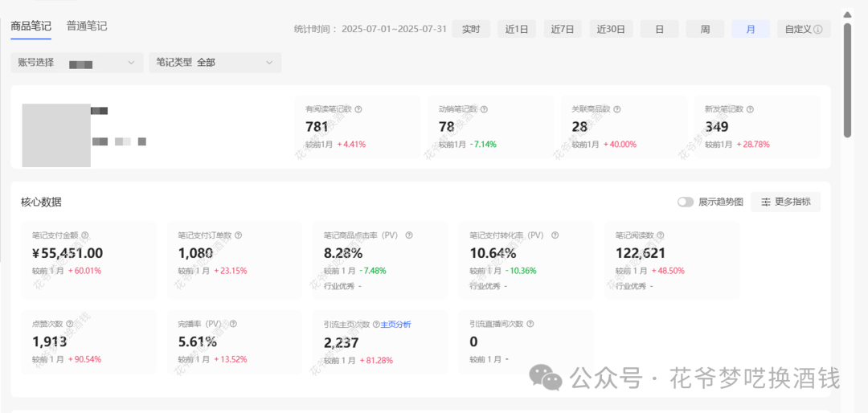Select the 笔记支付转化率 10.64% value
Screen dimensions: 868x413
point(493,254)
